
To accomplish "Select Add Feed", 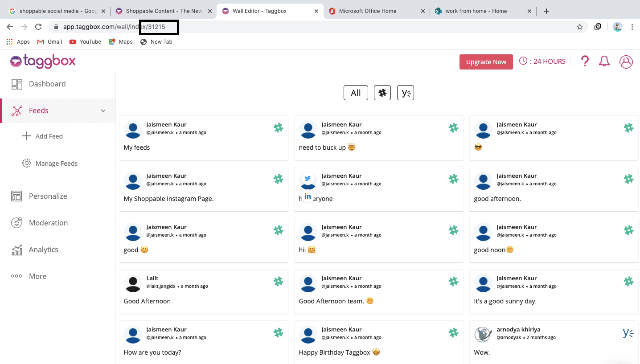I will pos(49,136).
